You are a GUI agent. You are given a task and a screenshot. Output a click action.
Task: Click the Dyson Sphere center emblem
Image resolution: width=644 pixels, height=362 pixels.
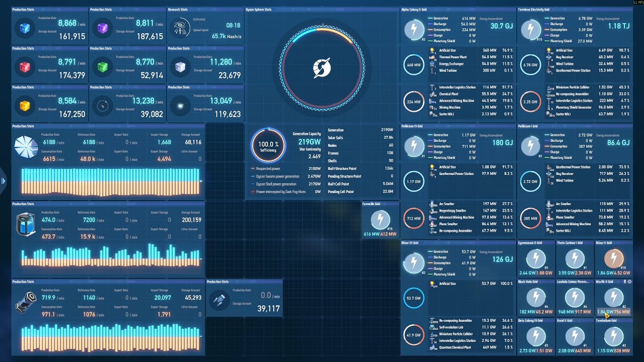click(321, 68)
